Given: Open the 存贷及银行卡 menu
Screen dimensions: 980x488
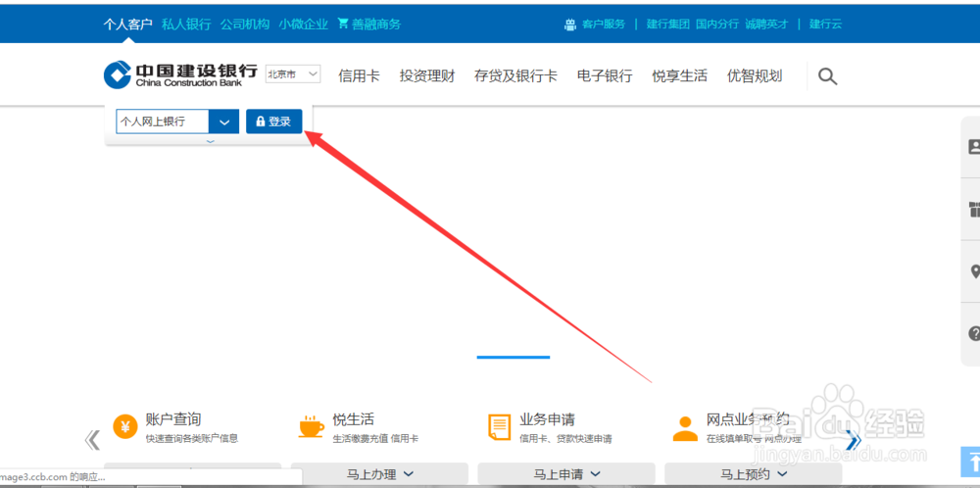Looking at the screenshot, I should (515, 76).
